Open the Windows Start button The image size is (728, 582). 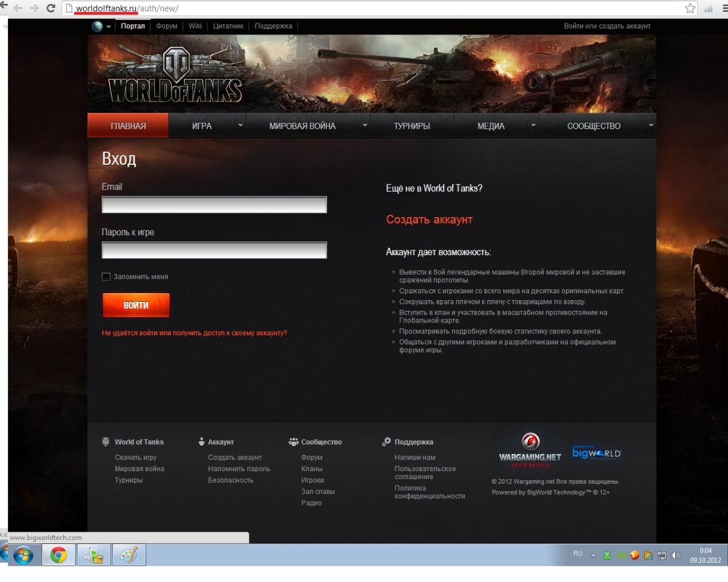tap(22, 555)
